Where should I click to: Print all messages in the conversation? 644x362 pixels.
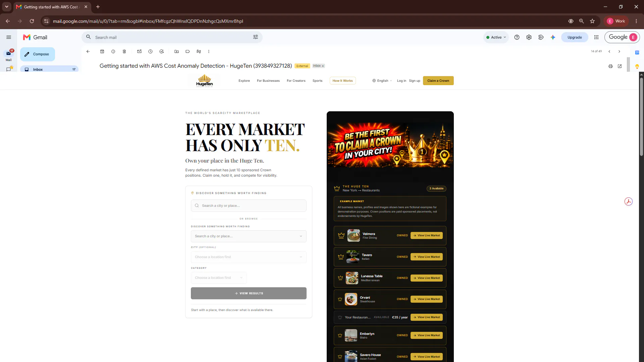[x=610, y=66]
